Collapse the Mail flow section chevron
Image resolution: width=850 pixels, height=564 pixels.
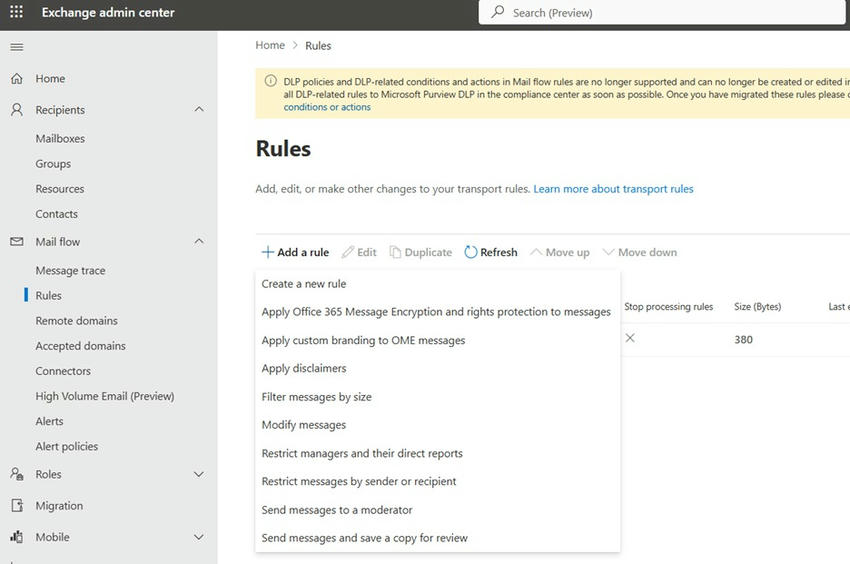[199, 242]
